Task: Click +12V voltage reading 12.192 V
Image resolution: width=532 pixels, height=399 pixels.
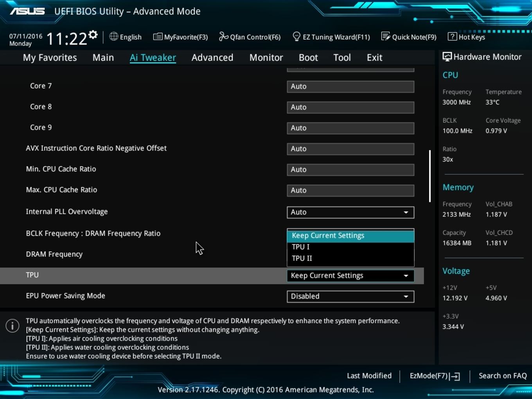Action: [455, 298]
